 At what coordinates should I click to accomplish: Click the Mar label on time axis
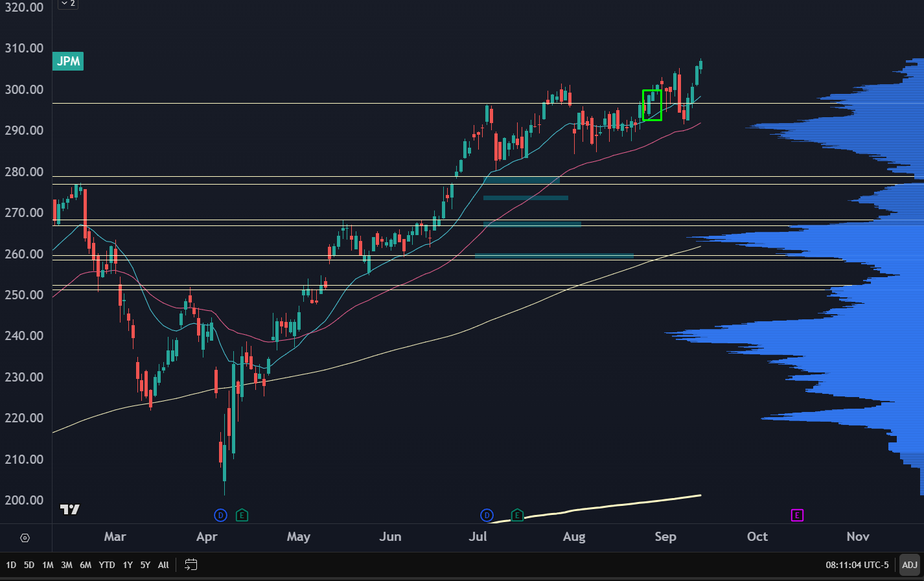tap(115, 537)
